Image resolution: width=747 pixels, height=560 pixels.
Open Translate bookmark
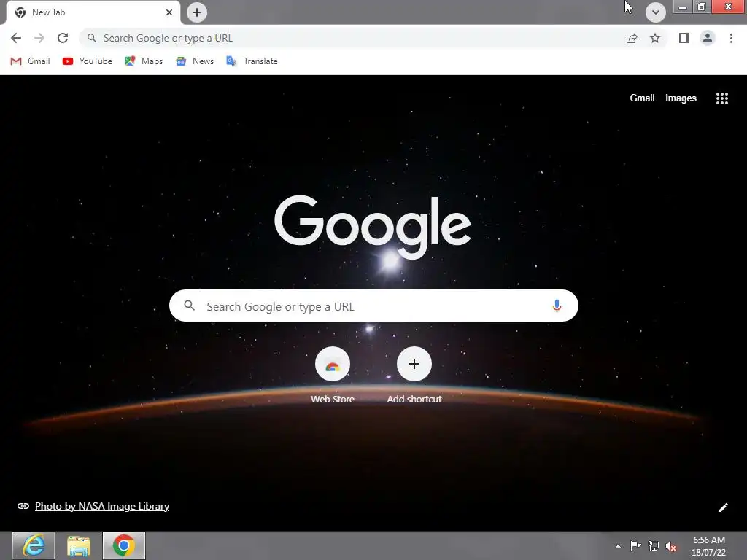click(x=252, y=61)
